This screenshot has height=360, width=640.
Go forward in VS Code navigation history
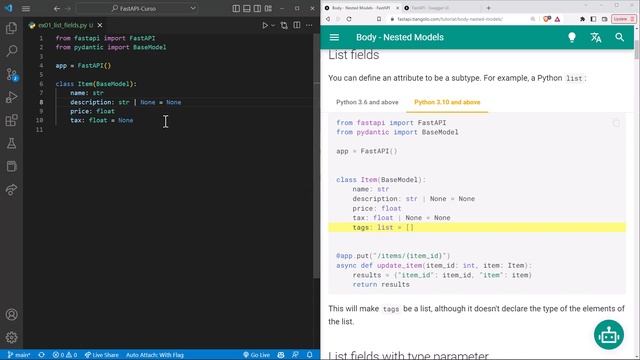(x=68, y=9)
